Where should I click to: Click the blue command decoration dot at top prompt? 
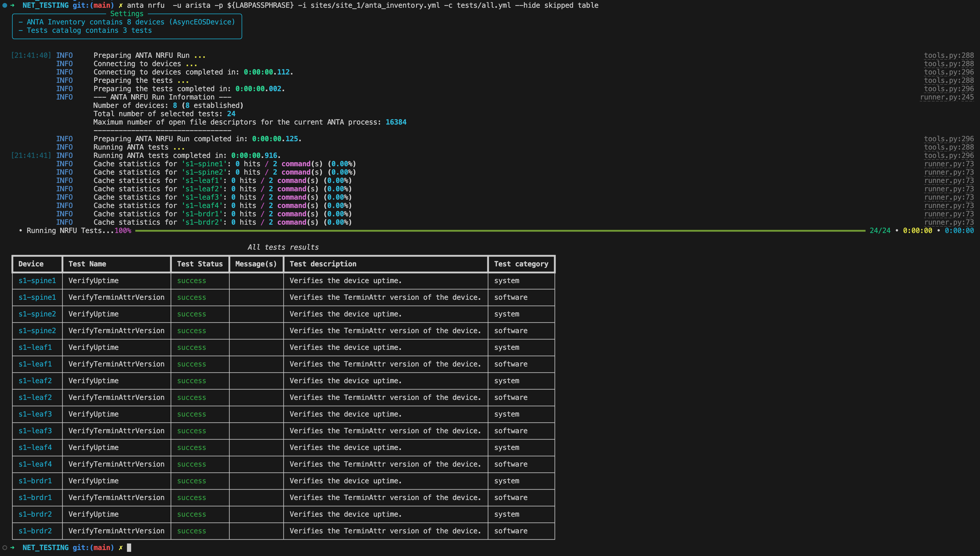pyautogui.click(x=4, y=5)
